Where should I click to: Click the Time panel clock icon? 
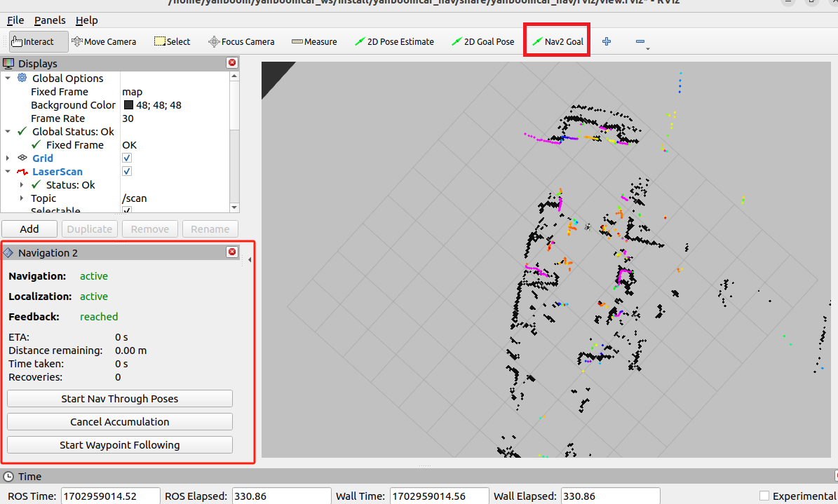pyautogui.click(x=8, y=476)
